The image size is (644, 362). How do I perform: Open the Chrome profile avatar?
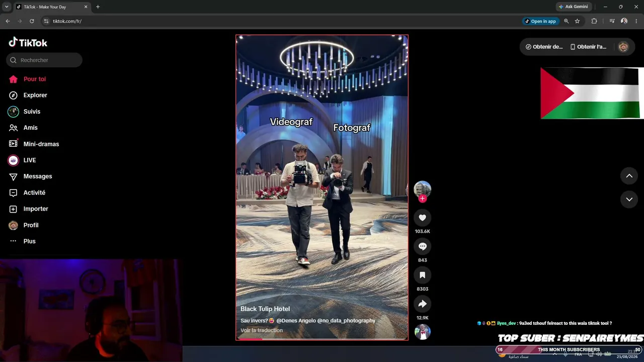(x=624, y=21)
